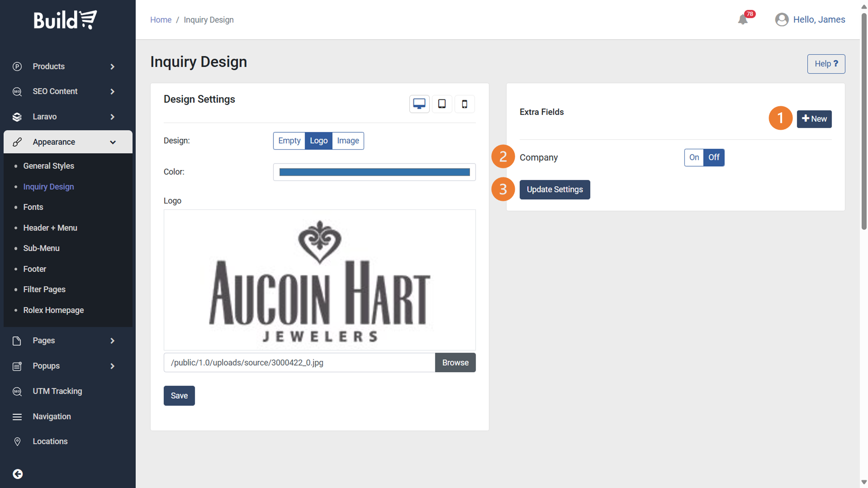Select the Logo design option
This screenshot has width=868, height=488.
(319, 141)
